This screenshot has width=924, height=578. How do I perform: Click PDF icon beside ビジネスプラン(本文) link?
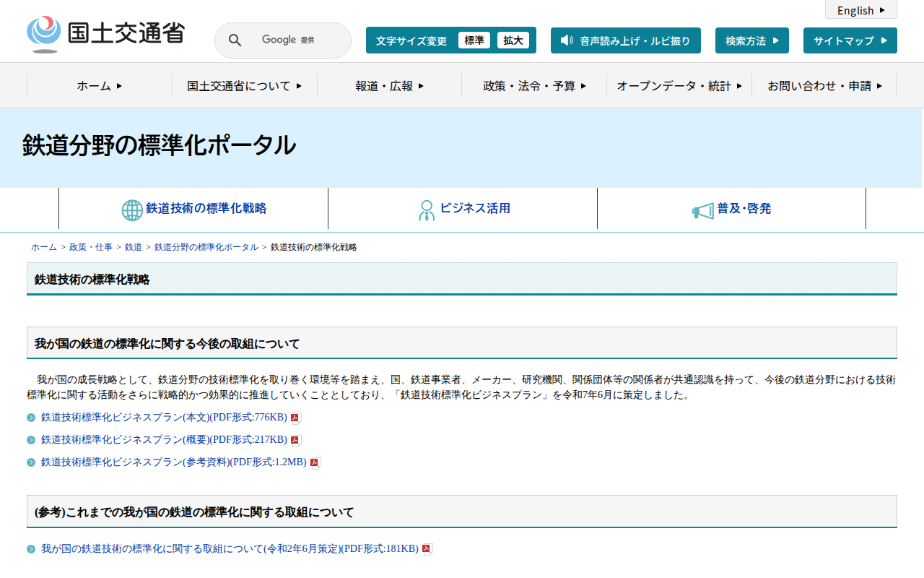click(295, 418)
